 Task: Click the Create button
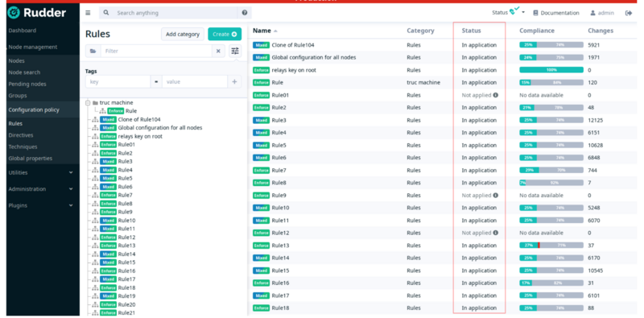point(225,34)
